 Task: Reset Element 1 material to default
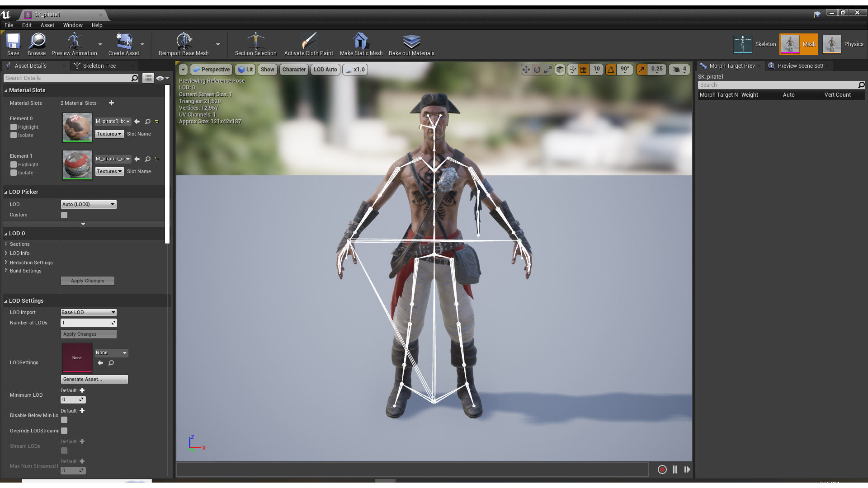coord(157,159)
